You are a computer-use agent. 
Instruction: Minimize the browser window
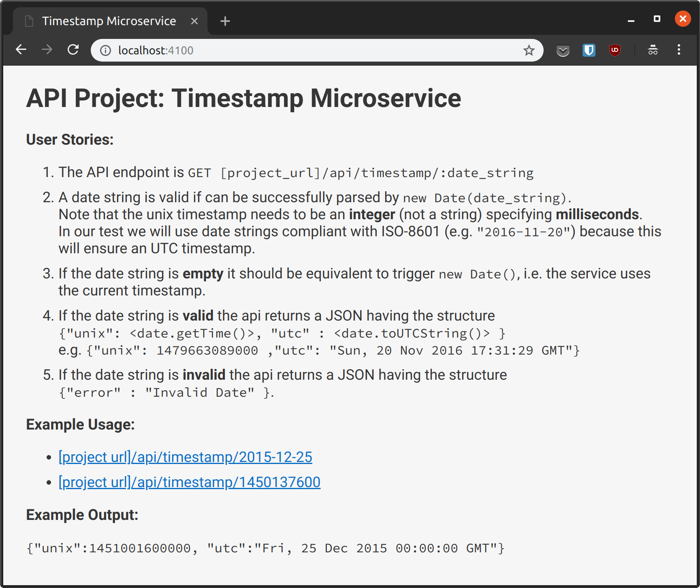coord(631,19)
